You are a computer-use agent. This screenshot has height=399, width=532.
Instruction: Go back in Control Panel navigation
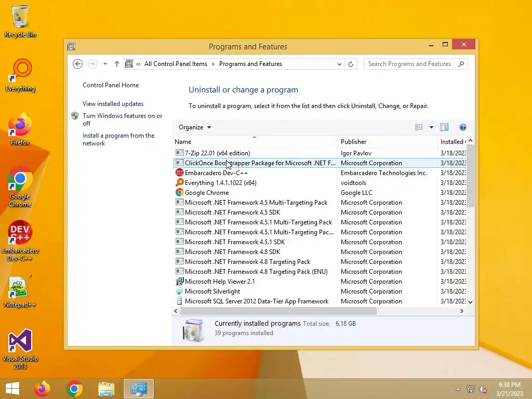coord(78,64)
